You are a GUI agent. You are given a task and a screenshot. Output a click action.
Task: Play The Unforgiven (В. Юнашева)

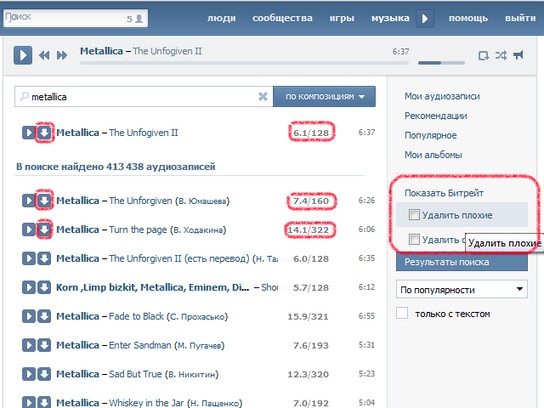[29, 201]
